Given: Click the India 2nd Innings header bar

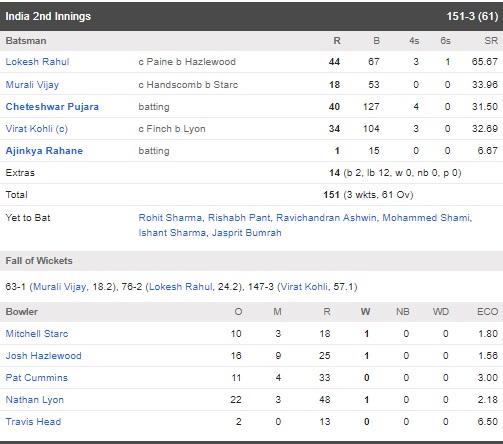Looking at the screenshot, I should (x=251, y=16).
